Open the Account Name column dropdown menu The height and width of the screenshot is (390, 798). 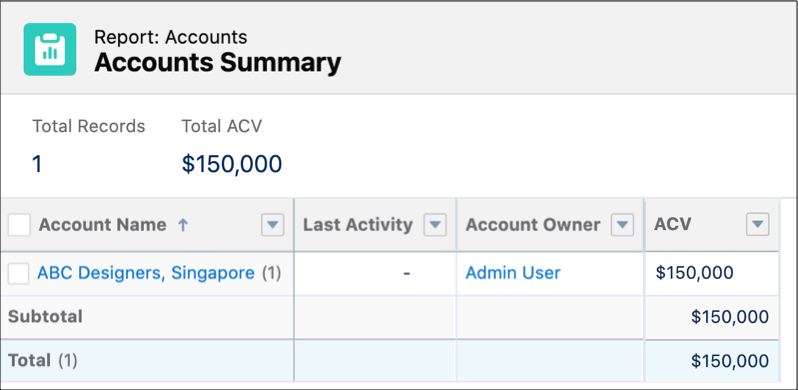point(272,225)
